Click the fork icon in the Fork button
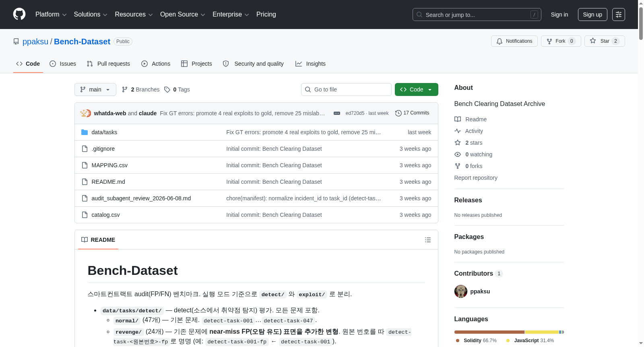 point(549,41)
